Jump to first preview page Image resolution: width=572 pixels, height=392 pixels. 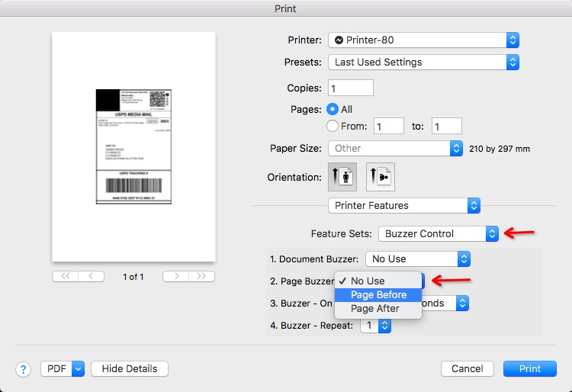66,276
